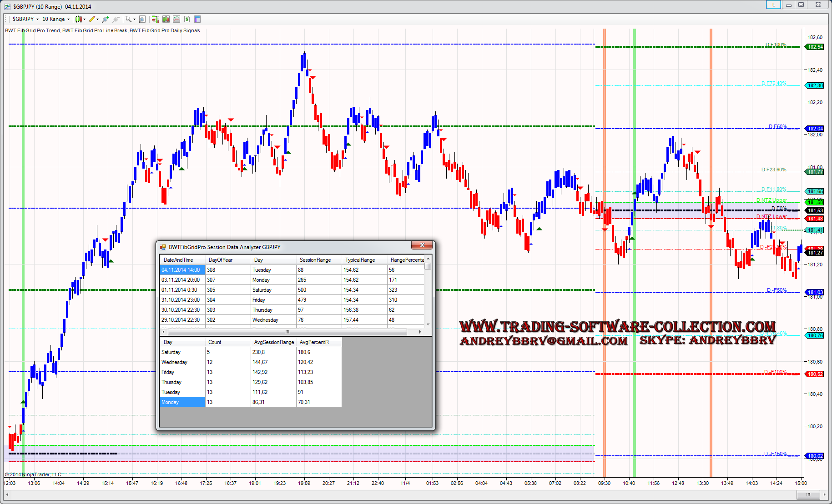Click the zoom in magnifier icon
This screenshot has width=832, height=504.
pyautogui.click(x=106, y=19)
